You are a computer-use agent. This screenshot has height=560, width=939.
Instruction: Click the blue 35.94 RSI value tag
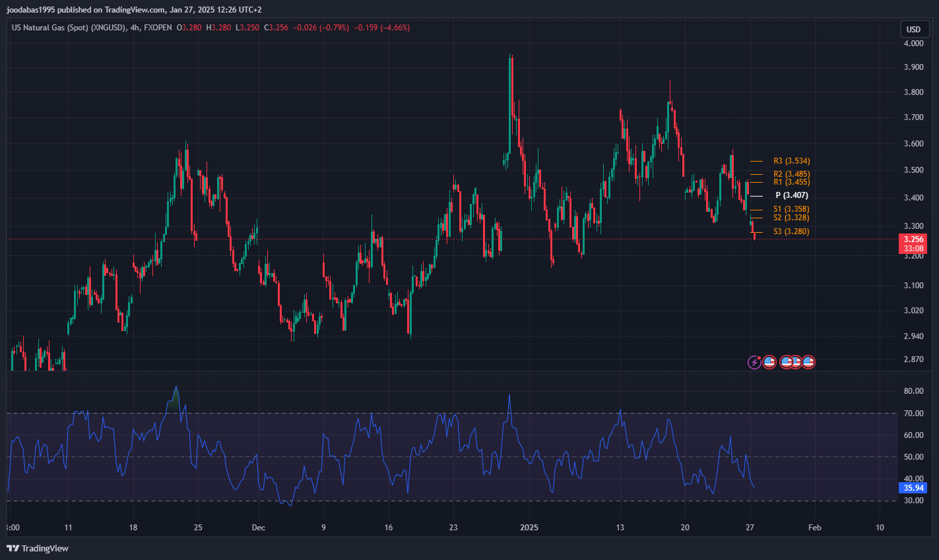pyautogui.click(x=913, y=488)
